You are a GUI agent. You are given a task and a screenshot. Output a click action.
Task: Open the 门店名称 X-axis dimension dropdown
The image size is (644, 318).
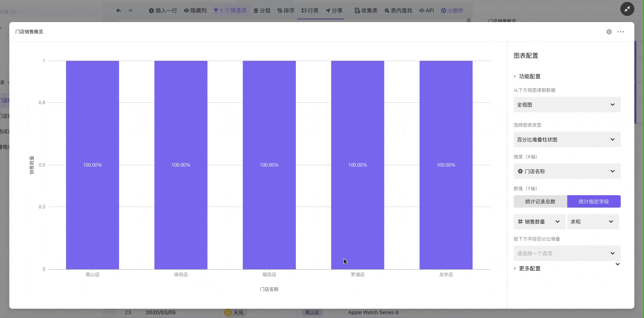(x=567, y=171)
